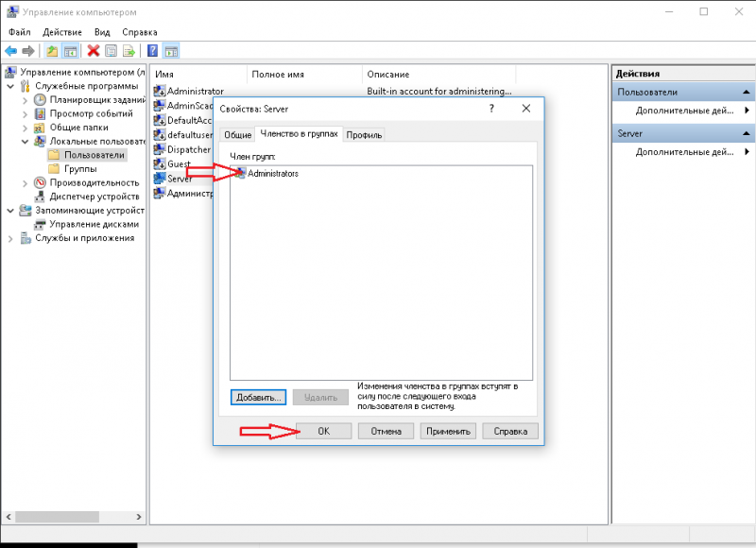Click the blue Help toolbar icon
Viewport: 756px width, 548px height.
tap(152, 51)
